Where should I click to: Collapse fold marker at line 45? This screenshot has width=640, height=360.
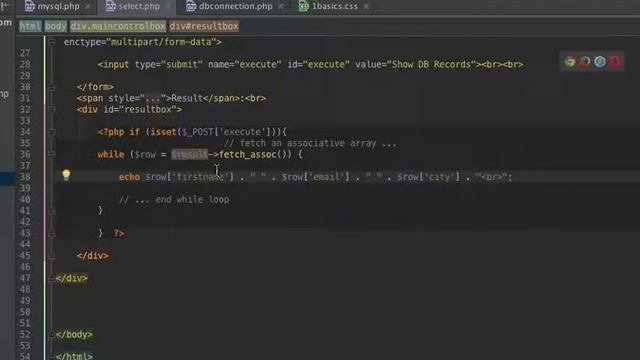[52, 256]
